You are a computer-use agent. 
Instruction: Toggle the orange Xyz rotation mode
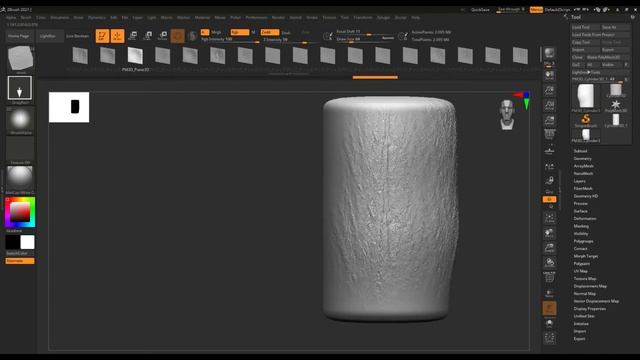549,199
